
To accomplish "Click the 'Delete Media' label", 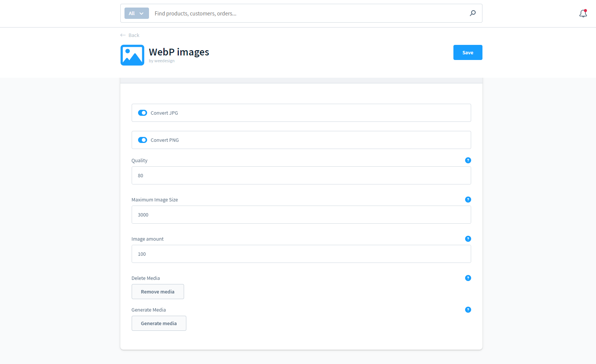I will pyautogui.click(x=146, y=278).
